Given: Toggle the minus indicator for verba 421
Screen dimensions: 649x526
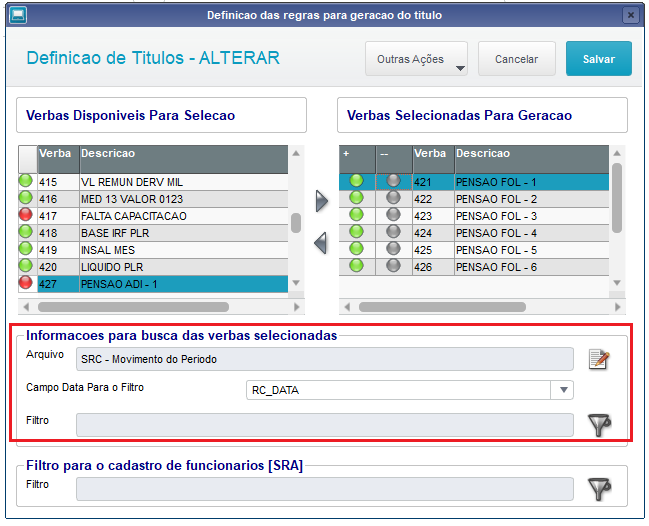Looking at the screenshot, I should pos(393,181).
